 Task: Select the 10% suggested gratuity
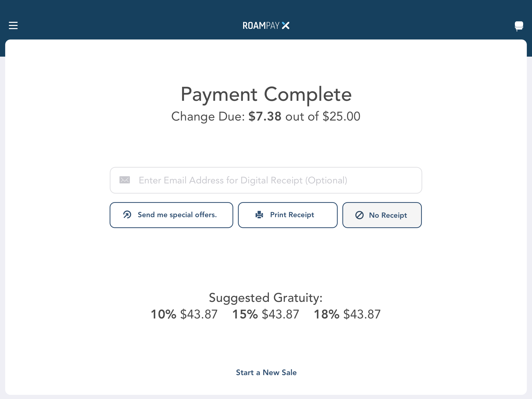click(x=184, y=314)
